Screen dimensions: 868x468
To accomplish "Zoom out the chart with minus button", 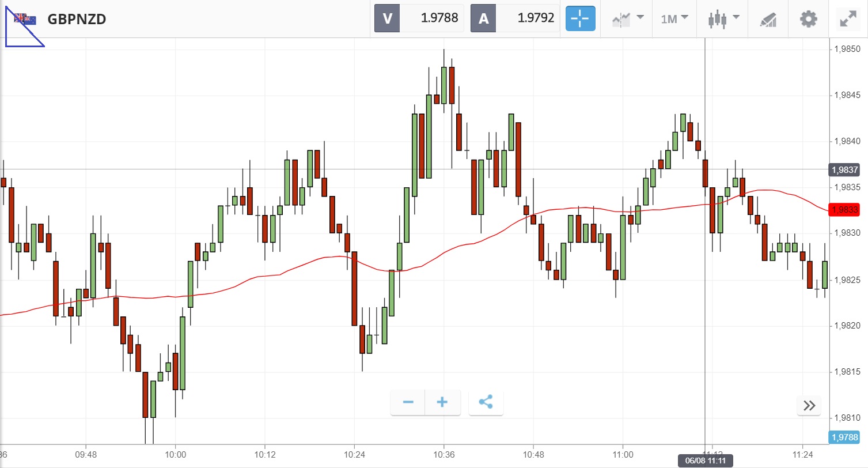I will [408, 402].
